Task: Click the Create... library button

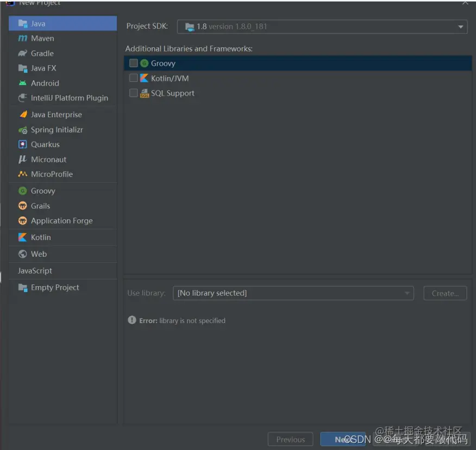Action: pos(445,293)
